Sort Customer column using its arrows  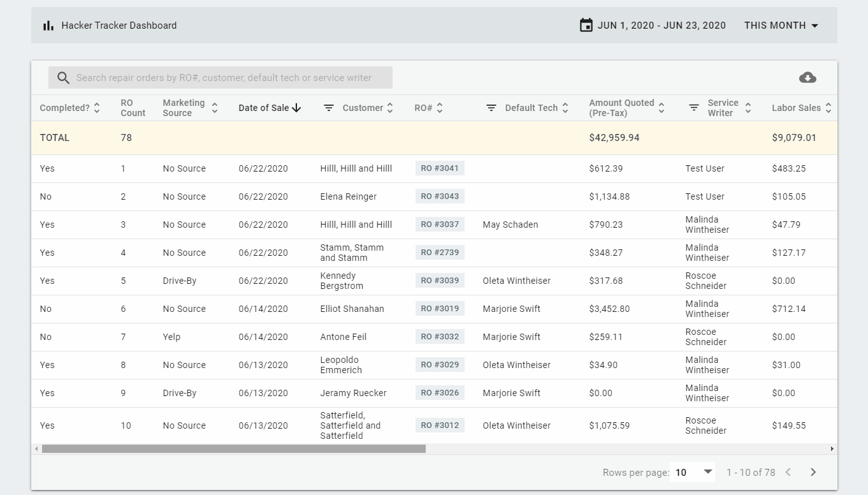390,108
